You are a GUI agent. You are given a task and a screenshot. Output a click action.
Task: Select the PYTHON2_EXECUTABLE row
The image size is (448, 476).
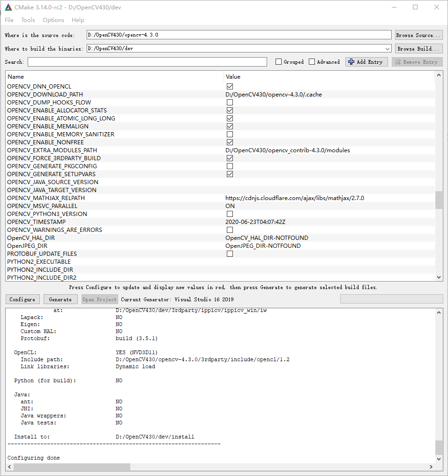[220, 262]
